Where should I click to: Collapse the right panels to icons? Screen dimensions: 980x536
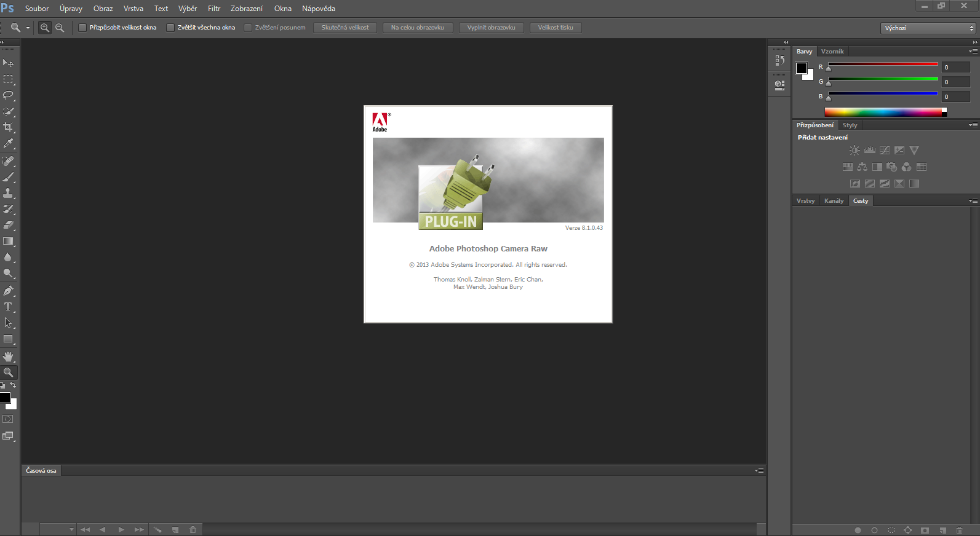pyautogui.click(x=974, y=42)
